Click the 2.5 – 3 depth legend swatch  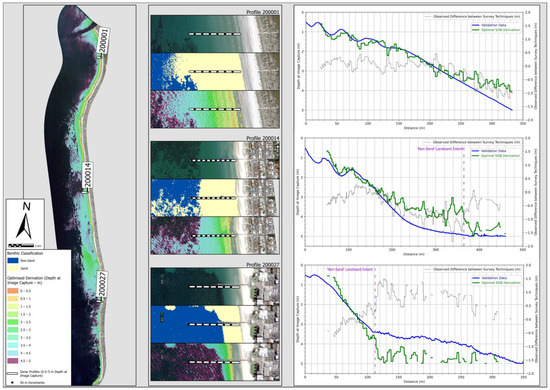[13, 330]
